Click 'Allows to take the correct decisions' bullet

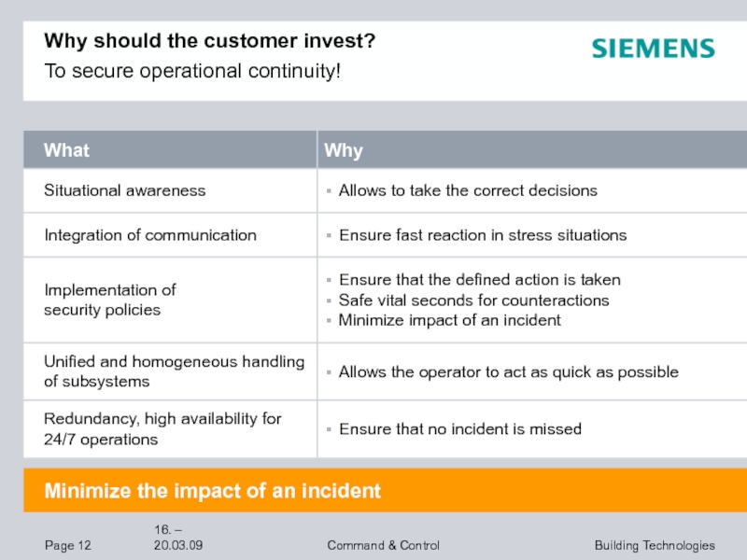pyautogui.click(x=468, y=190)
